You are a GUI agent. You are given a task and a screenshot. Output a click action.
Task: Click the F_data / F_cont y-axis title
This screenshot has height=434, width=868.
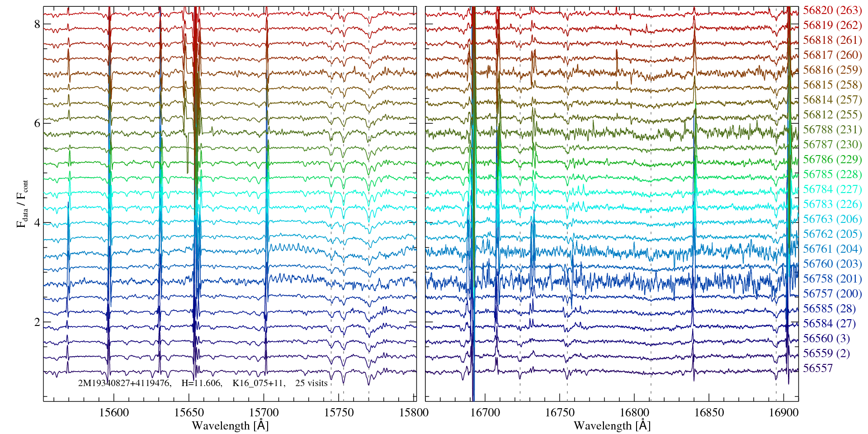pyautogui.click(x=22, y=203)
